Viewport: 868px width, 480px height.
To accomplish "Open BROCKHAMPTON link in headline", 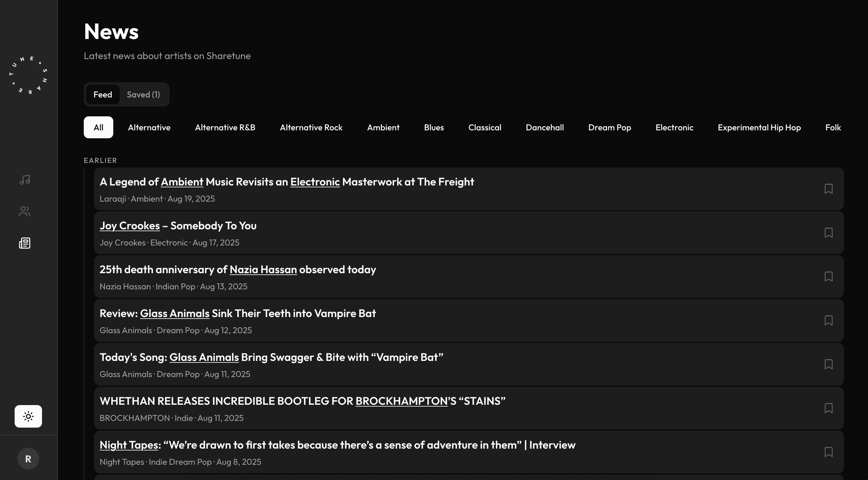I will coord(402,401).
